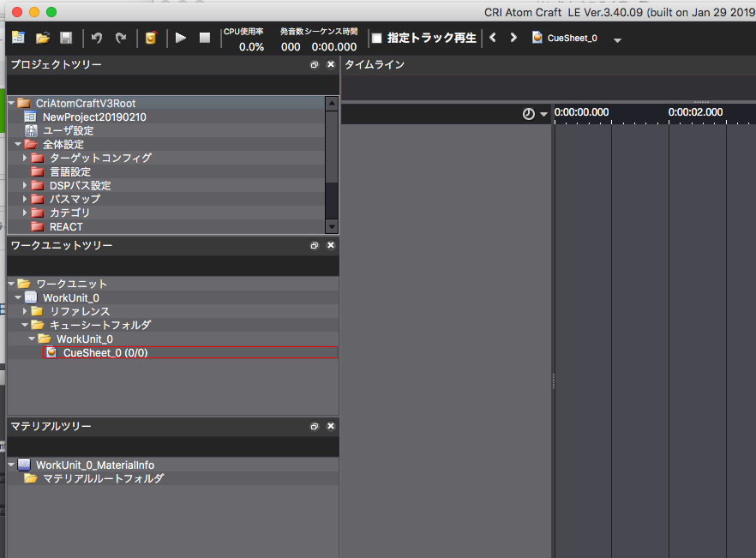
Task: Expand the バスマップ folder
Action: 25,198
